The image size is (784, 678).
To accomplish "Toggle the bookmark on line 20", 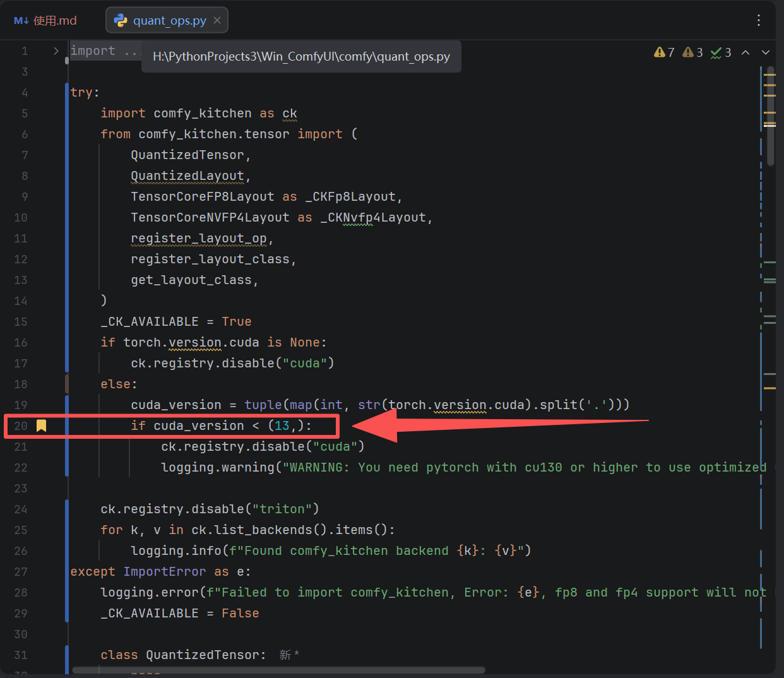I will [42, 425].
